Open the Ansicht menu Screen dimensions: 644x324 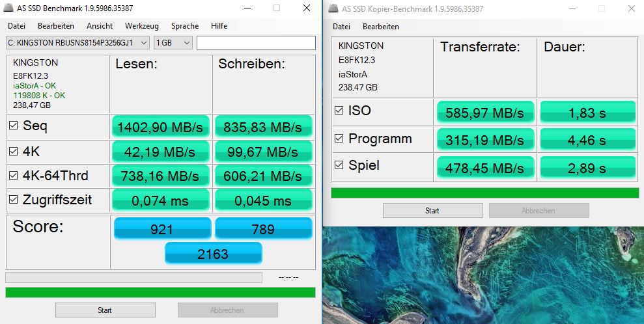pyautogui.click(x=100, y=26)
